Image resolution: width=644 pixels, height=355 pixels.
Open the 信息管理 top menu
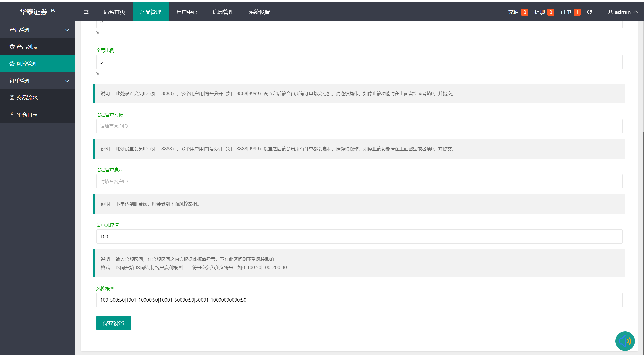pos(223,12)
